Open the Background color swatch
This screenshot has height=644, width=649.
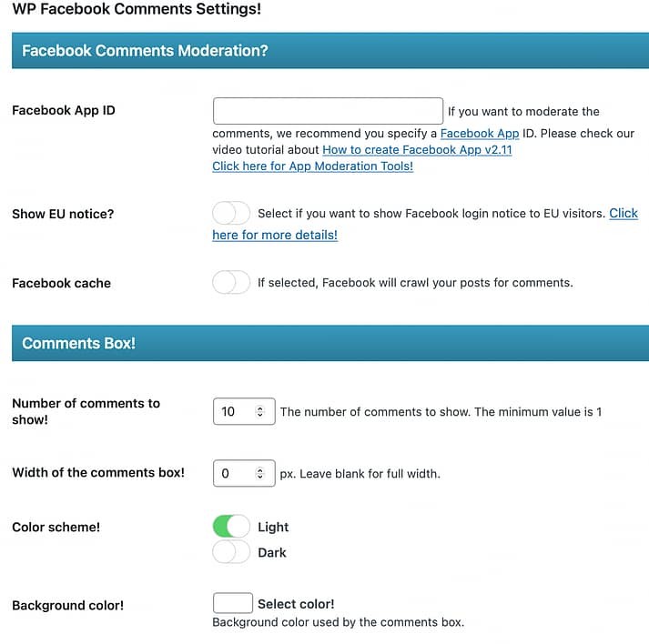[x=232, y=603]
